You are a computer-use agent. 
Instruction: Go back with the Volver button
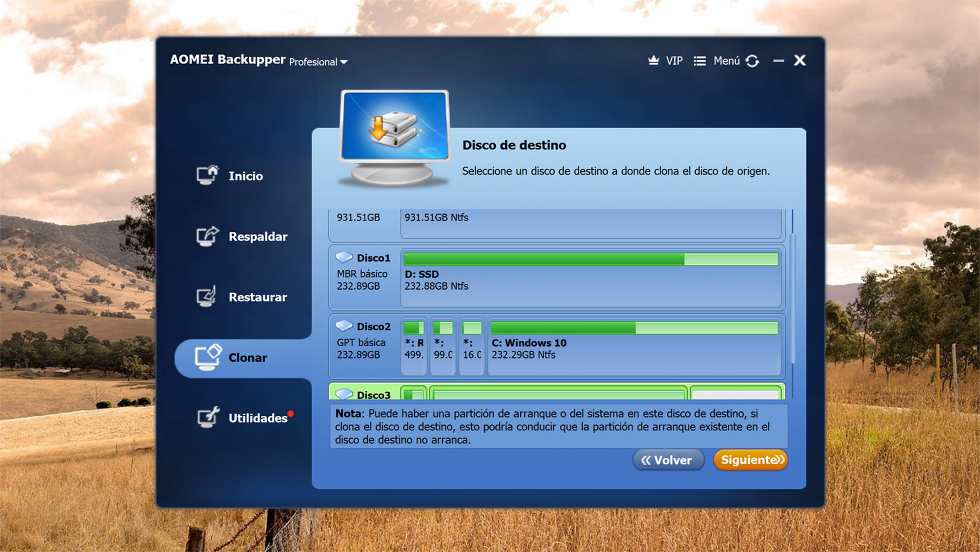[668, 460]
